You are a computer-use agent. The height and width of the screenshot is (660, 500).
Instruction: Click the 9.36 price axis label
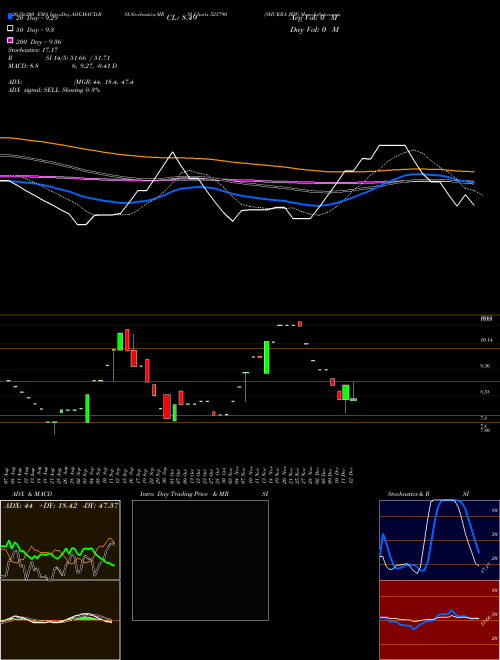(x=485, y=366)
